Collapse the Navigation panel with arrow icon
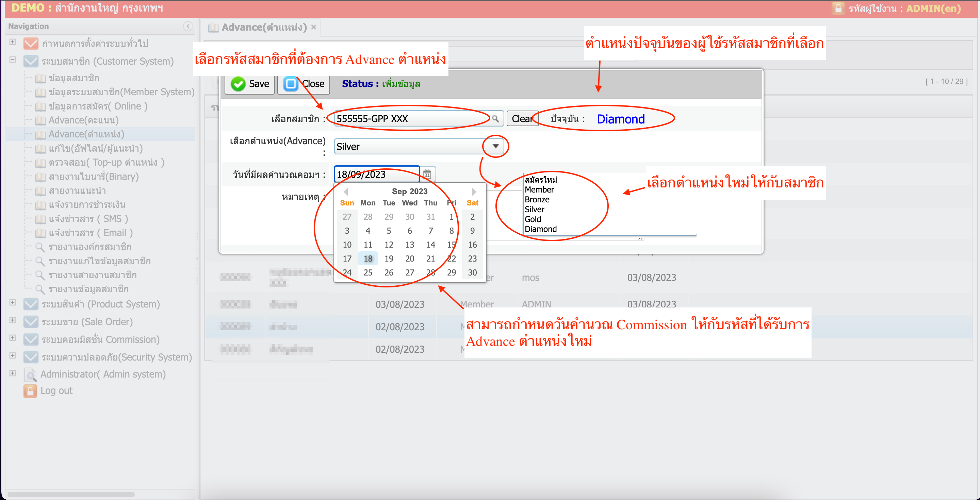980x500 pixels. (x=187, y=26)
